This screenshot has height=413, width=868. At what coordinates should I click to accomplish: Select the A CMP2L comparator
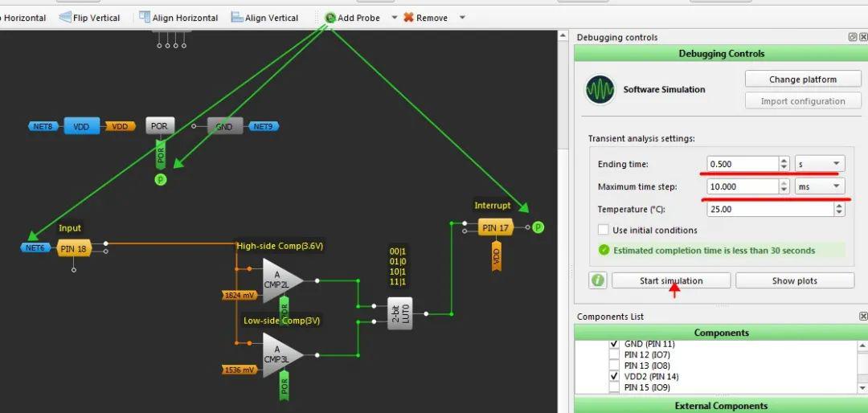pyautogui.click(x=280, y=280)
